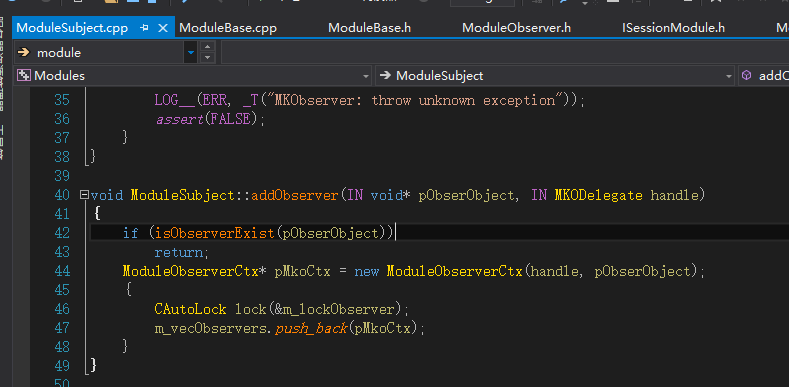Click the opening brace on line 41

(x=97, y=214)
